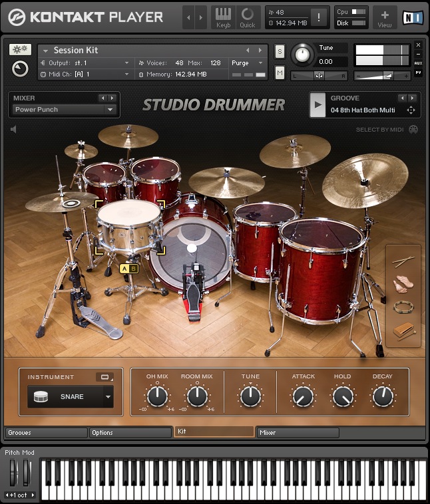Go to previous mixer preset
Screen dimensions: 430x504
click(x=103, y=98)
